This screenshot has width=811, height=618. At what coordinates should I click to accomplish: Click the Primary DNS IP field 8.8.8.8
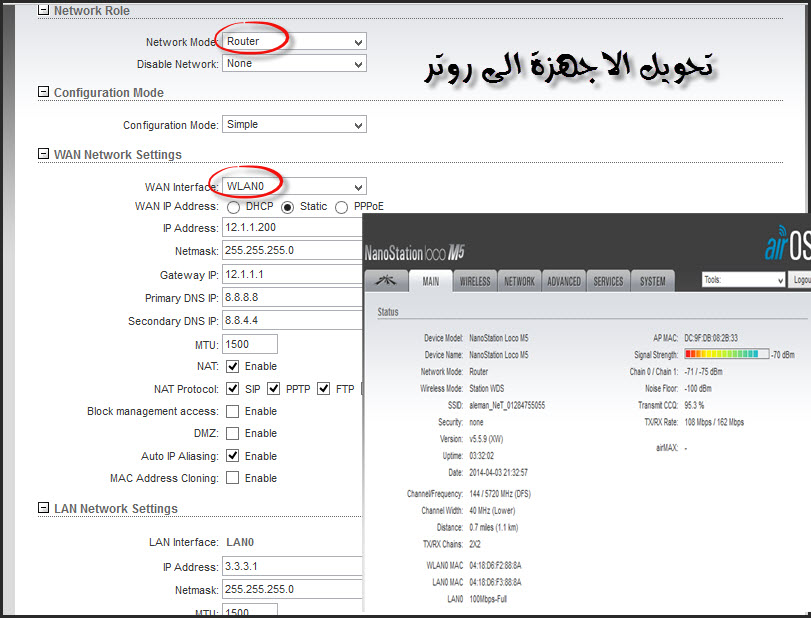(292, 297)
